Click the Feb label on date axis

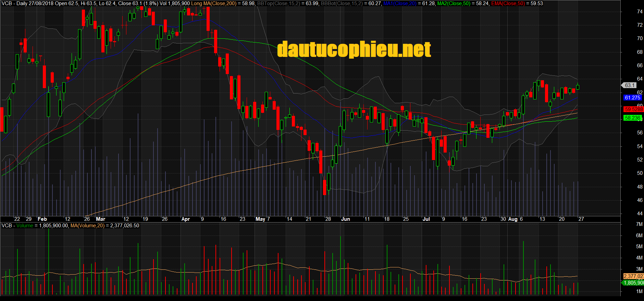(42, 219)
